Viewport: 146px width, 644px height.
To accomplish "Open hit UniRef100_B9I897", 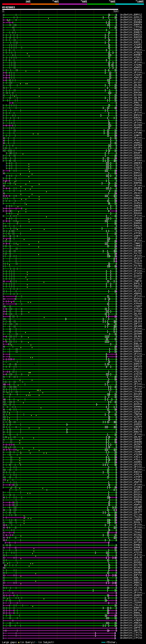I will [x=131, y=82].
